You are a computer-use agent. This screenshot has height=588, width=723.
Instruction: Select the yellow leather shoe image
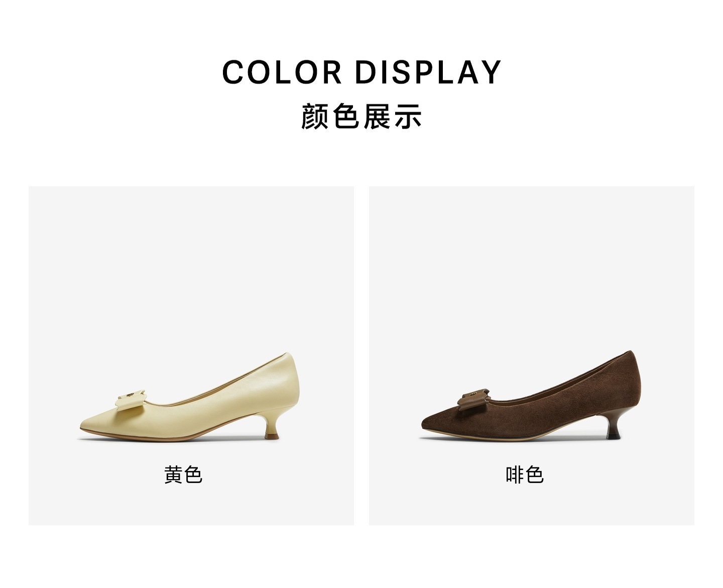[x=190, y=397]
